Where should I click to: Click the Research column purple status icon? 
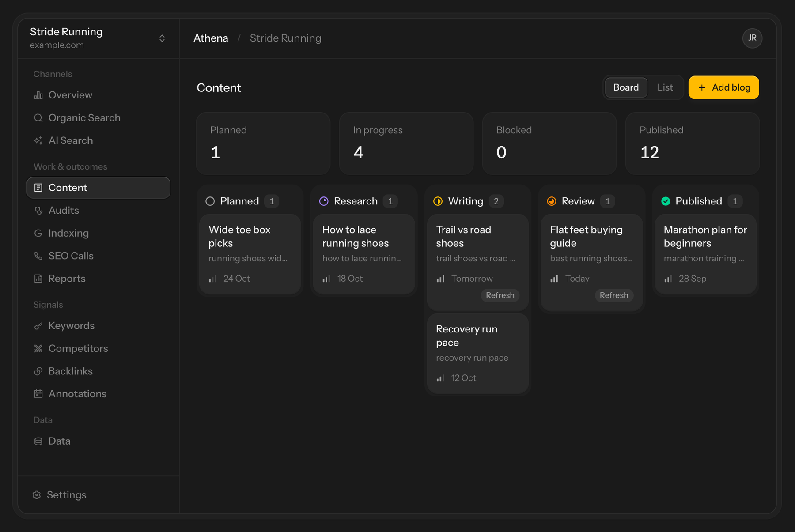(x=324, y=201)
